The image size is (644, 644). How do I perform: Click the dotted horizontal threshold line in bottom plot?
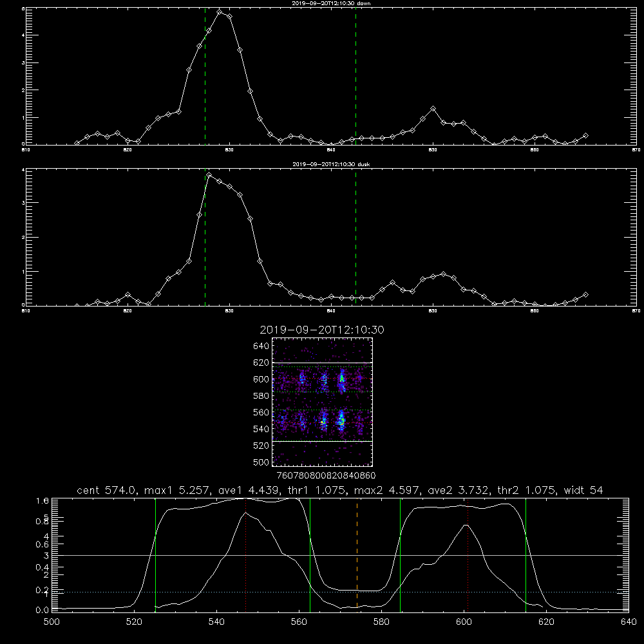tap(339, 592)
